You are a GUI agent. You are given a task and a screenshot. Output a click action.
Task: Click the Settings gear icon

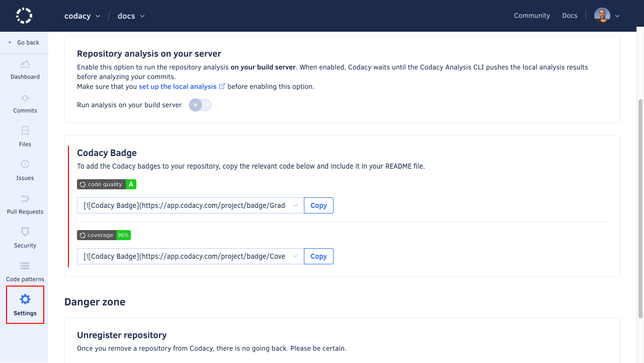[x=25, y=300]
